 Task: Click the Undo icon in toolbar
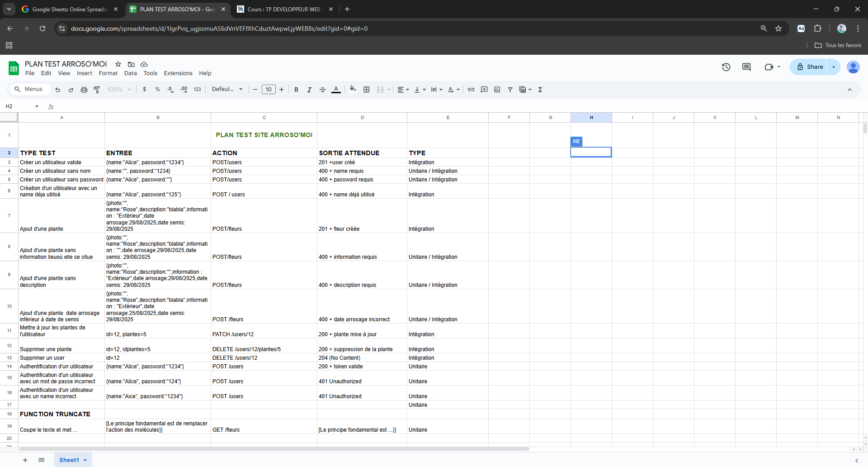(x=57, y=90)
